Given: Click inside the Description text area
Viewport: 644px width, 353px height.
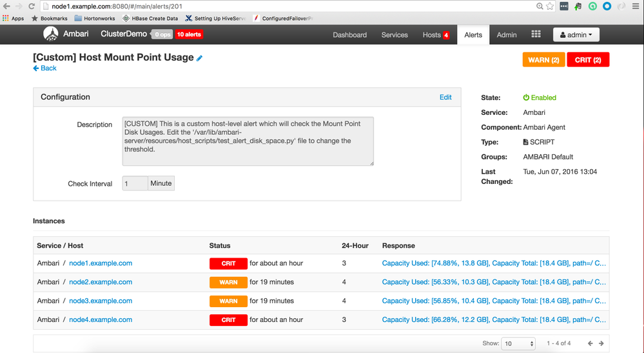Looking at the screenshot, I should coord(248,141).
